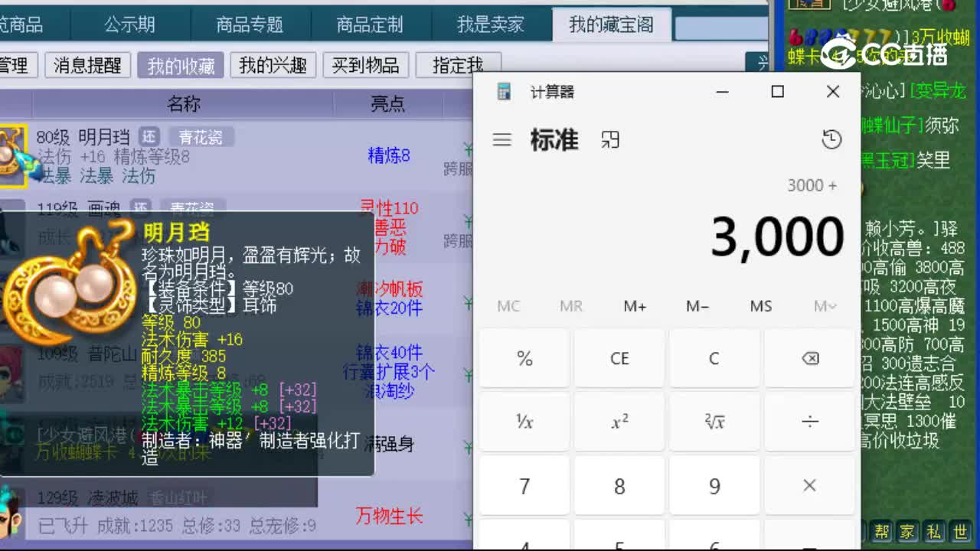Image resolution: width=980 pixels, height=551 pixels.
Task: Select the 帮 chat channel button
Action: 880,531
